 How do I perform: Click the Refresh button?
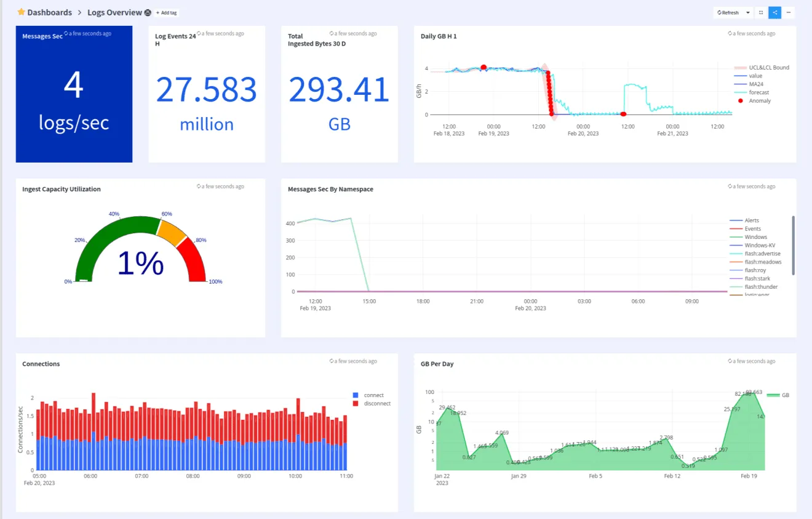[728, 12]
